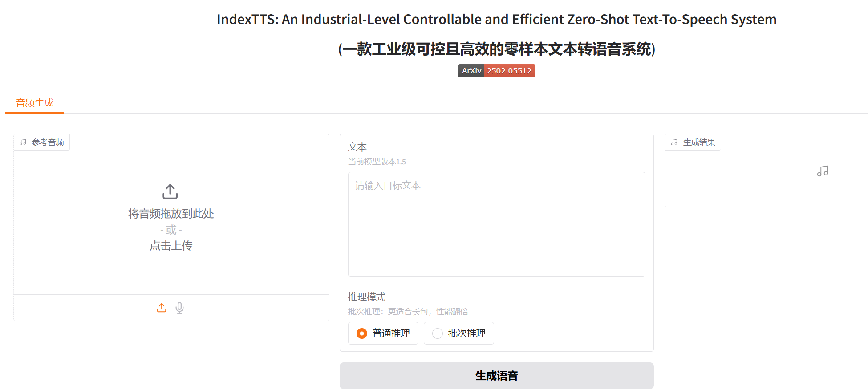Click the music note icon beside 参考音频

coord(23,142)
